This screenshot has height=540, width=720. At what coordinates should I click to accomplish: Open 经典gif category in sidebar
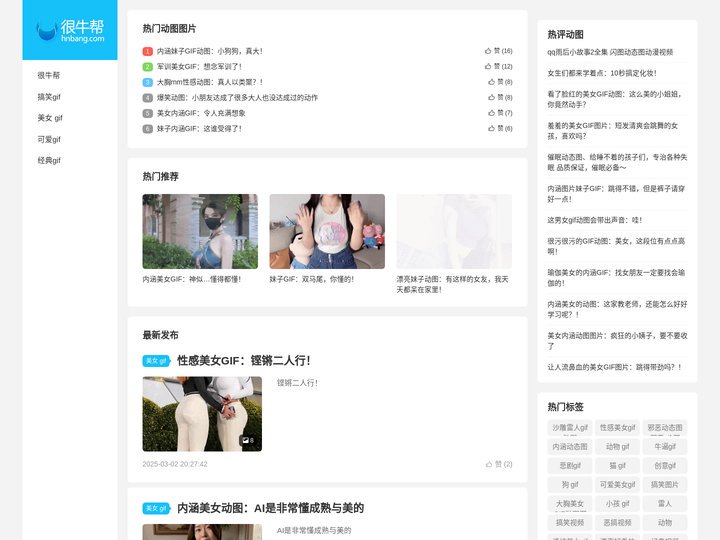[x=49, y=160]
